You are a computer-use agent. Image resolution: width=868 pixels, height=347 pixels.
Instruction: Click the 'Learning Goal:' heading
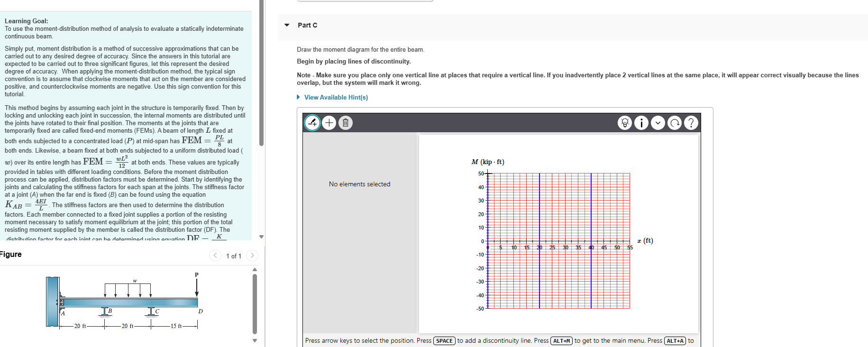coord(27,21)
